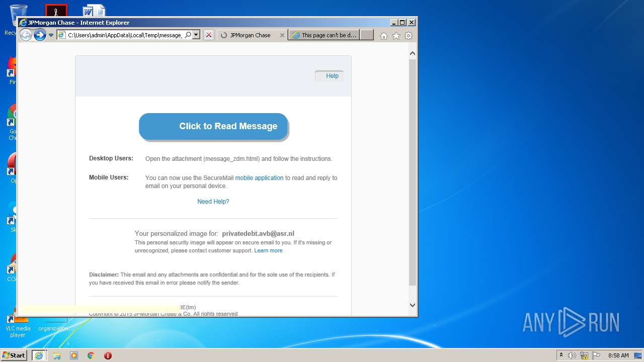644x362 pixels.
Task: Open the "Need Help?" link
Action: click(213, 202)
